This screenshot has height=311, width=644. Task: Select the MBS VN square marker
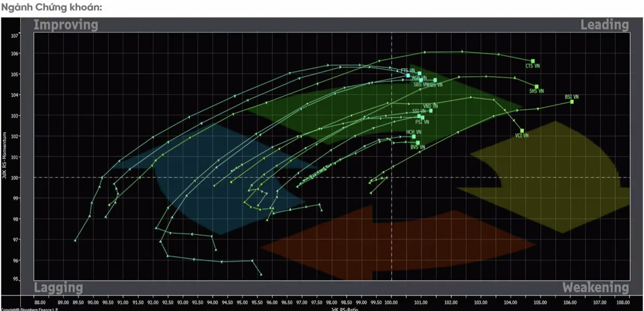(435, 80)
